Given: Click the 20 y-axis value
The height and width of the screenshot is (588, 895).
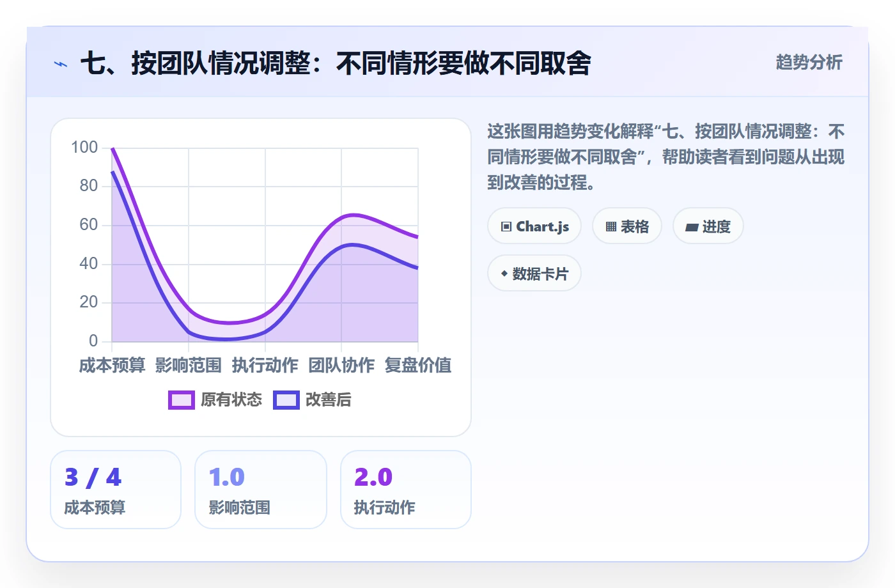Looking at the screenshot, I should pos(89,302).
